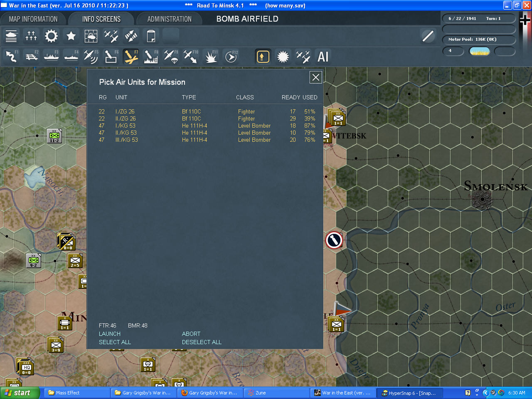The width and height of the screenshot is (532, 399).
Task: Click the BMR:48 bomber count
Action: point(138,325)
